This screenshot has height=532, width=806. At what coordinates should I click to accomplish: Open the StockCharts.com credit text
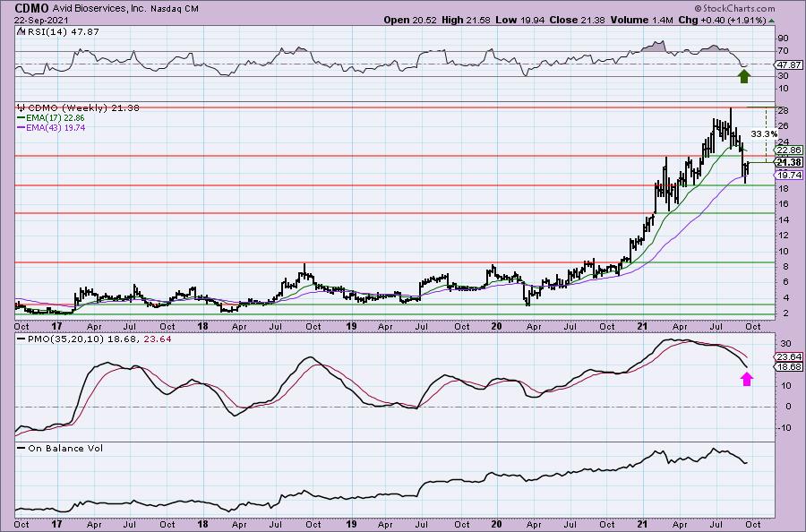734,8
